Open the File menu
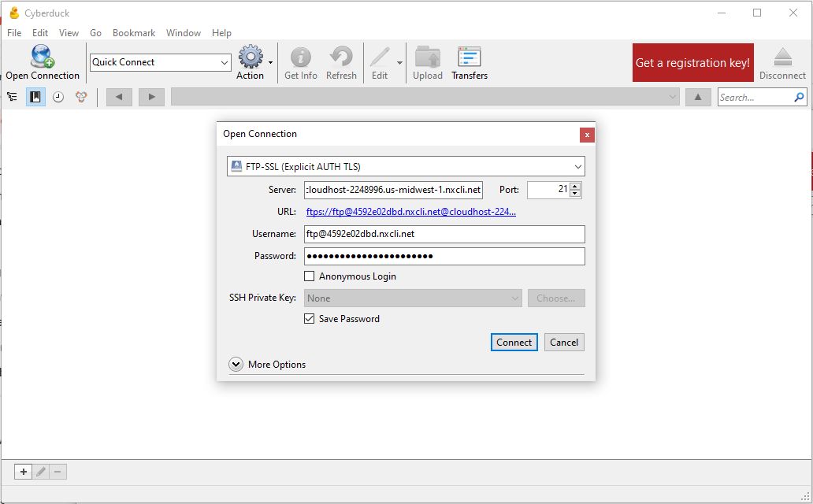 [14, 32]
